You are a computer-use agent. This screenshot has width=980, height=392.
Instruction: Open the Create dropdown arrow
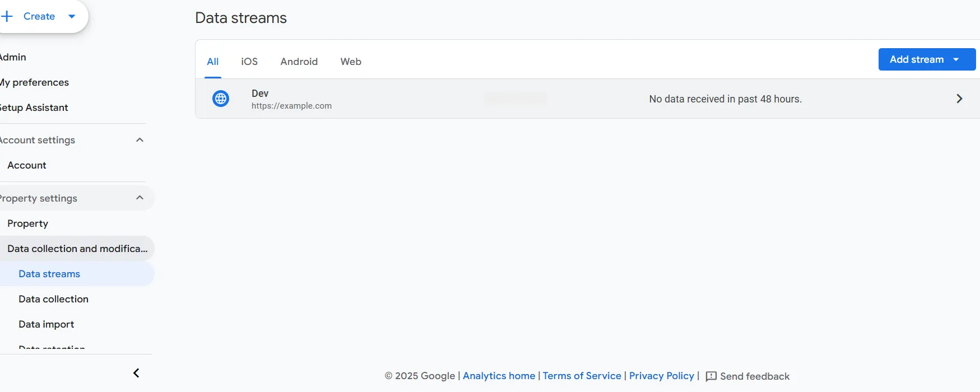tap(72, 16)
